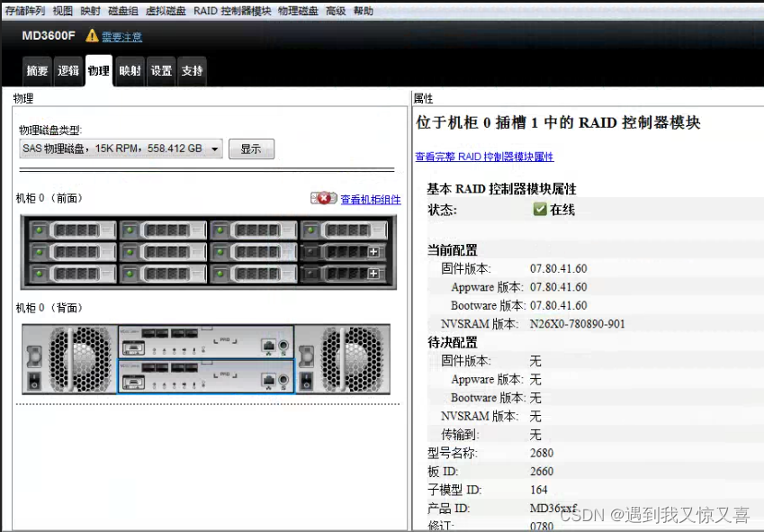Click the 基本 RAID 控制器模块属性 heading
Image resolution: width=764 pixels, height=532 pixels.
[x=501, y=189]
